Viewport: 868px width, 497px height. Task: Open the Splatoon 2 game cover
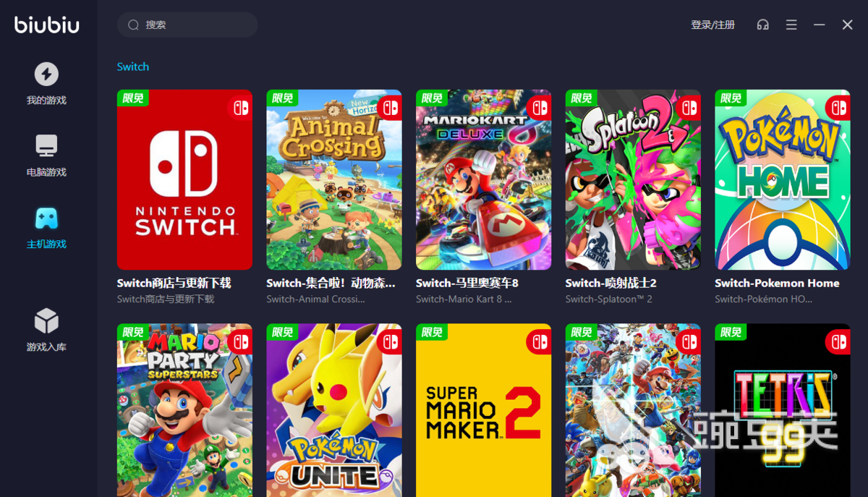click(633, 179)
